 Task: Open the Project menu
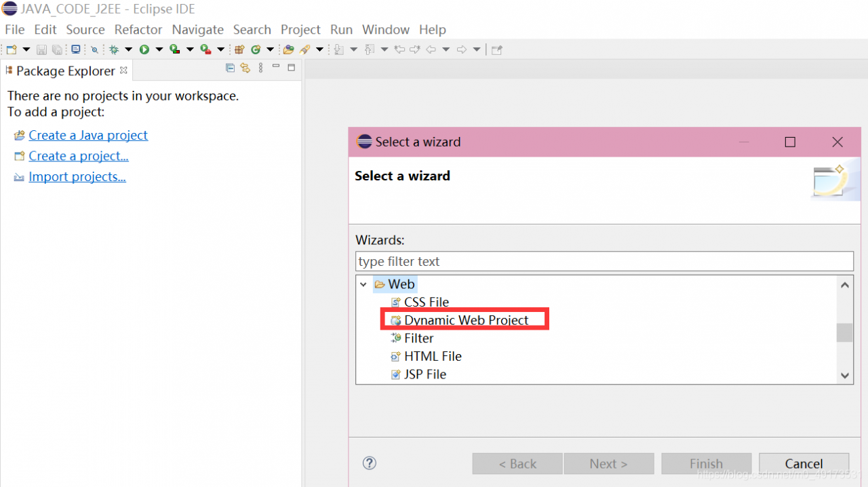pyautogui.click(x=300, y=30)
